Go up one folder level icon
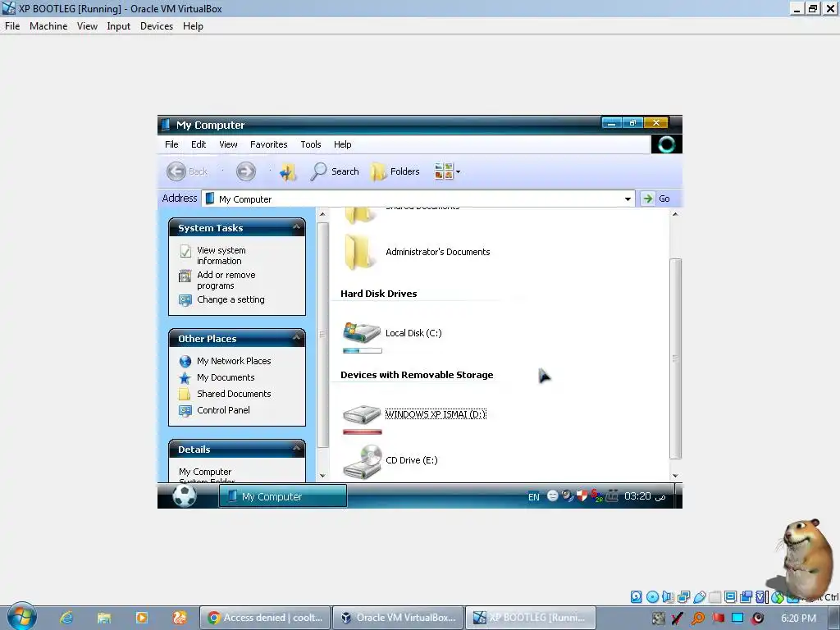 [x=288, y=171]
